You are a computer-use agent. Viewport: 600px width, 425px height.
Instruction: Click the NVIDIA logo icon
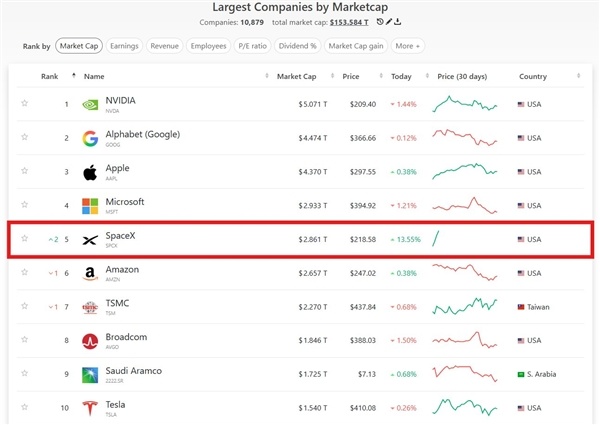coord(90,104)
